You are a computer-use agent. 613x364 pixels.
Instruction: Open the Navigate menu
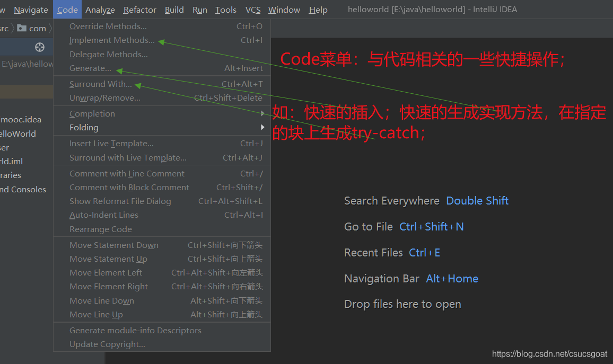pos(31,10)
